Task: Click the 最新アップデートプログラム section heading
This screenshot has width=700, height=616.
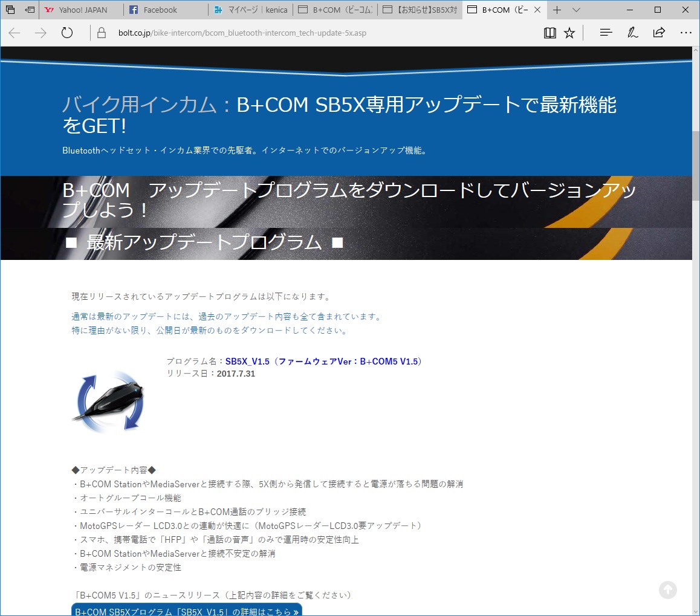Action: [204, 242]
